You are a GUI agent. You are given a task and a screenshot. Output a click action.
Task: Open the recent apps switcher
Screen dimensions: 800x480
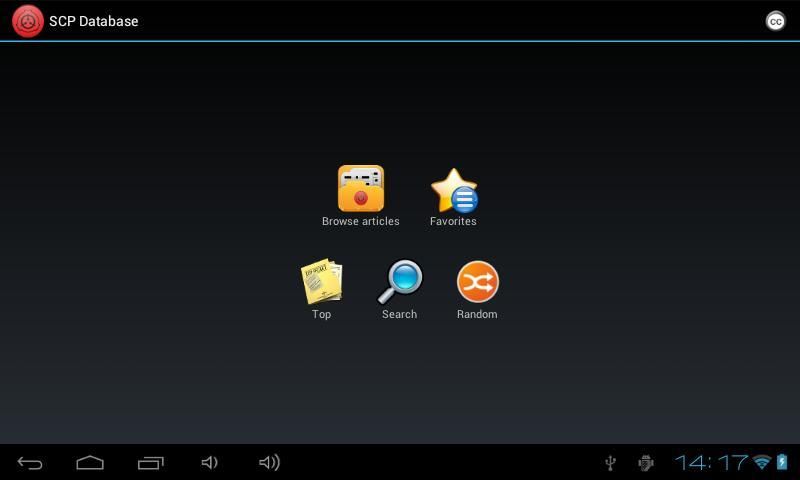pos(150,462)
